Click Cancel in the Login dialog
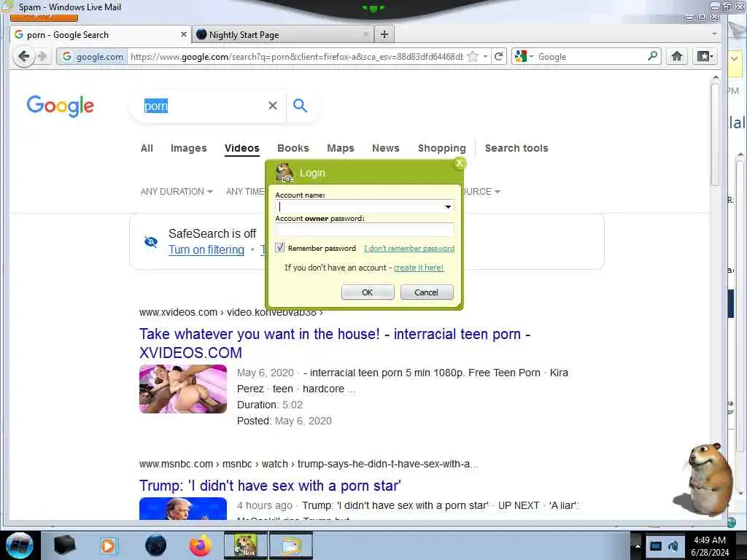The image size is (747, 560). point(426,292)
